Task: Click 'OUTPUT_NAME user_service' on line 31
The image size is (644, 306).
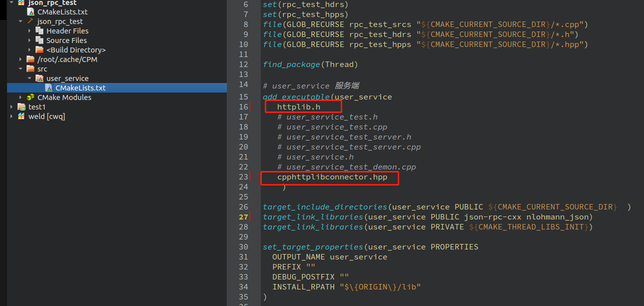Action: [330, 256]
